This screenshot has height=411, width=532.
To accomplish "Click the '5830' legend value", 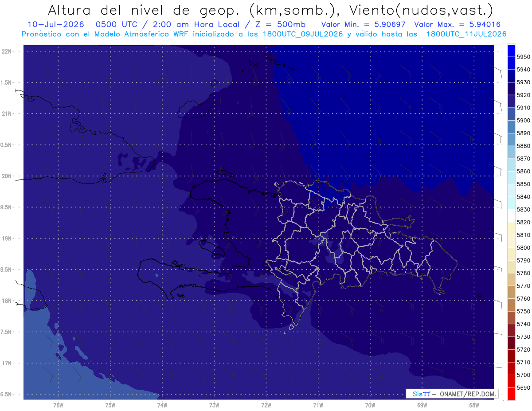I will (524, 209).
